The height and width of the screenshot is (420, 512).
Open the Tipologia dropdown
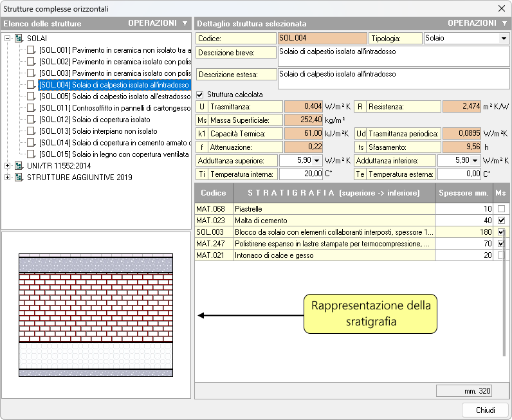click(503, 39)
